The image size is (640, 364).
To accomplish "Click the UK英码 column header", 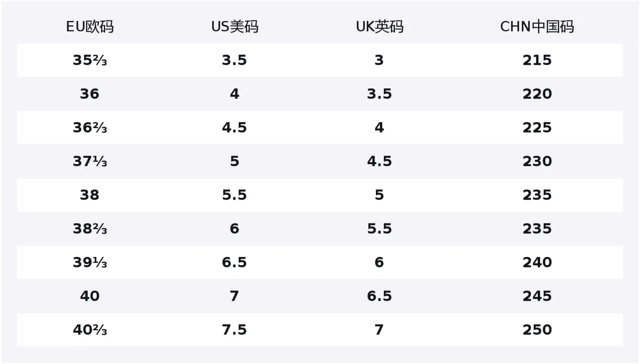I will point(379,26).
